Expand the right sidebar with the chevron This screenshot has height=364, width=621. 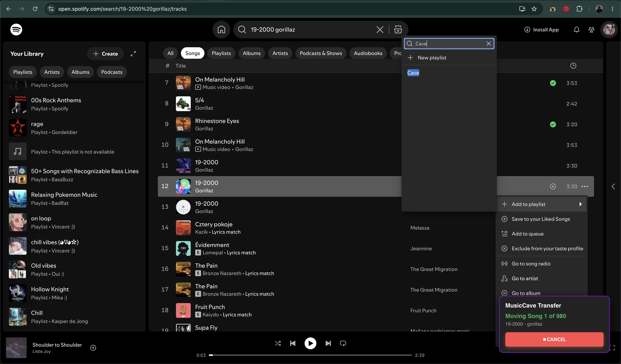613,187
